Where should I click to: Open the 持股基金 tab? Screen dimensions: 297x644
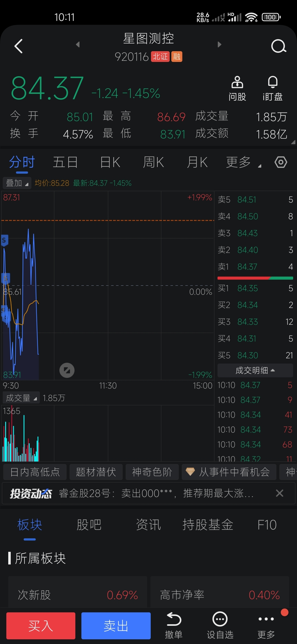click(x=208, y=525)
